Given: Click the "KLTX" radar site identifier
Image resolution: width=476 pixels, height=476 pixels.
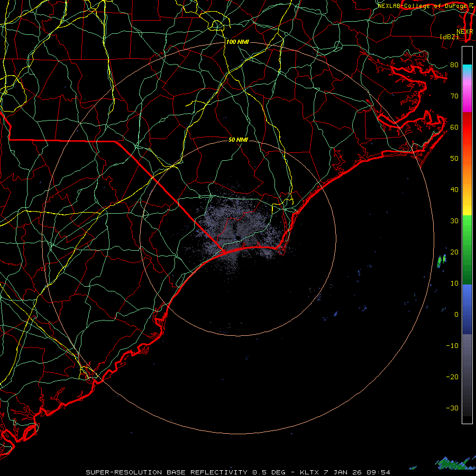Looking at the screenshot, I should (309, 472).
